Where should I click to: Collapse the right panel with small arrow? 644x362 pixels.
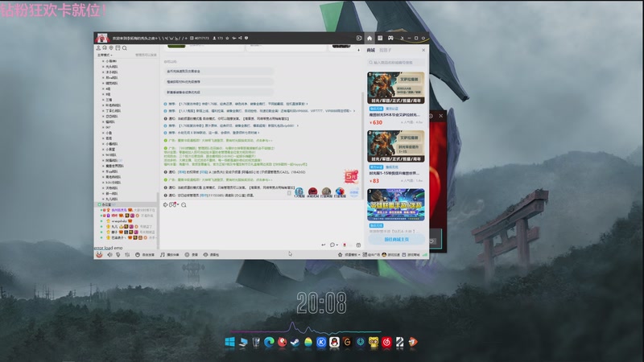point(358,50)
